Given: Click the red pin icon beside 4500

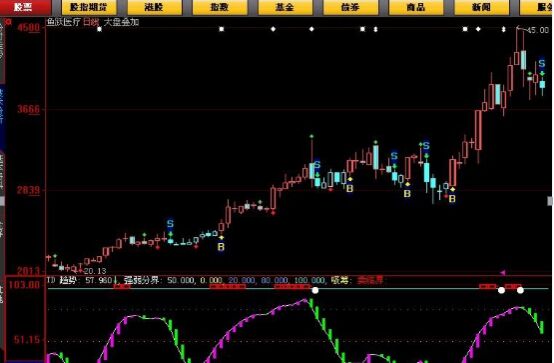Looking at the screenshot, I should pyautogui.click(x=9, y=22).
